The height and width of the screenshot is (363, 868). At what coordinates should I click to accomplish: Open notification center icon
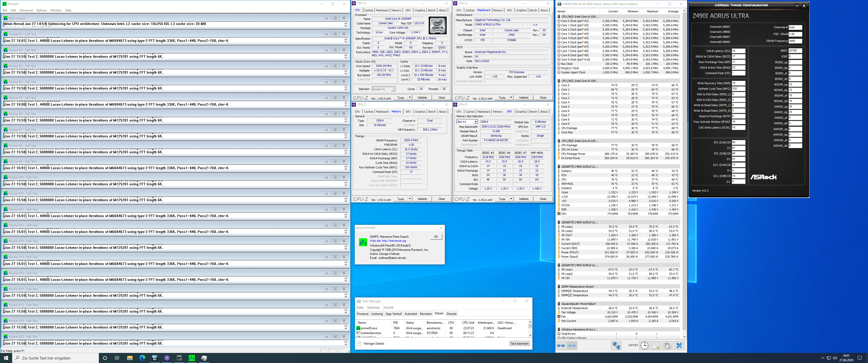point(860,358)
